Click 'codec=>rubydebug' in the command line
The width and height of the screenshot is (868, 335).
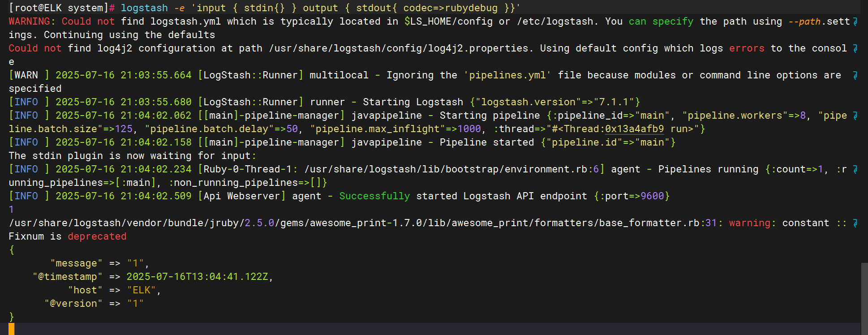pyautogui.click(x=450, y=8)
